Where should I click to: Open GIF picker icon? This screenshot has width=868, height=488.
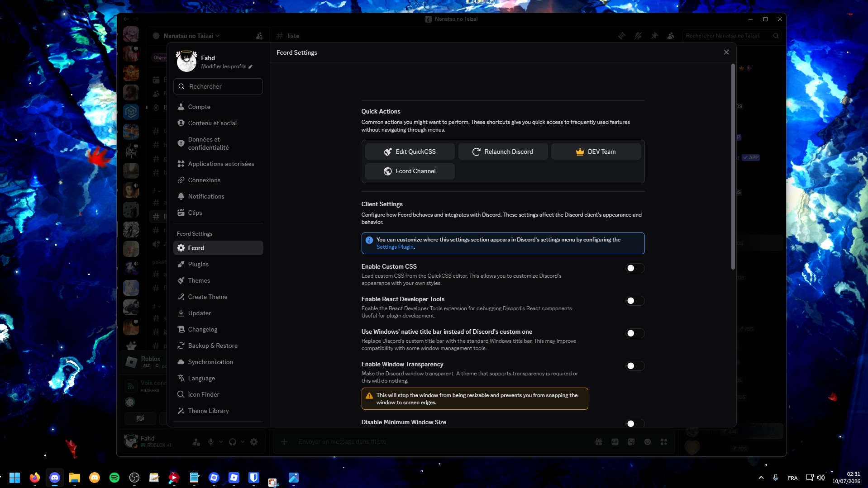615,442
